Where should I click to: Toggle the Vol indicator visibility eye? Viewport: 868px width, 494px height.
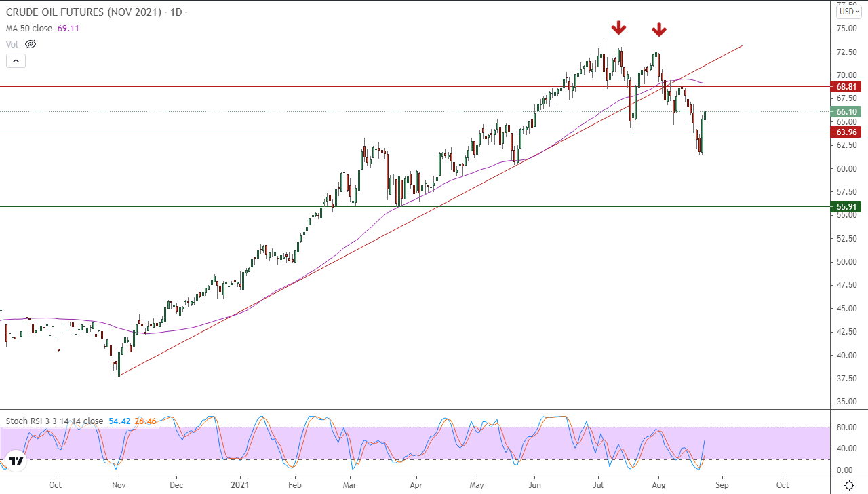(30, 44)
